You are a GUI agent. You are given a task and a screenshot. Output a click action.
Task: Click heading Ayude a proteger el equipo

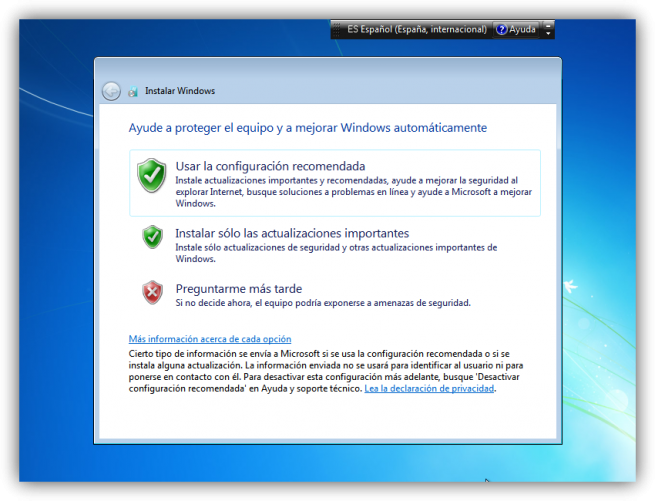click(307, 128)
